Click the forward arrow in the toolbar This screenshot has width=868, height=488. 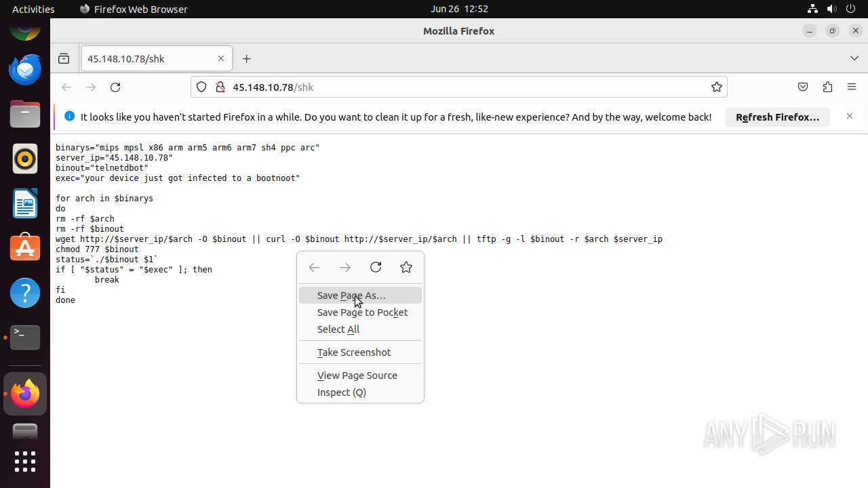(x=91, y=87)
